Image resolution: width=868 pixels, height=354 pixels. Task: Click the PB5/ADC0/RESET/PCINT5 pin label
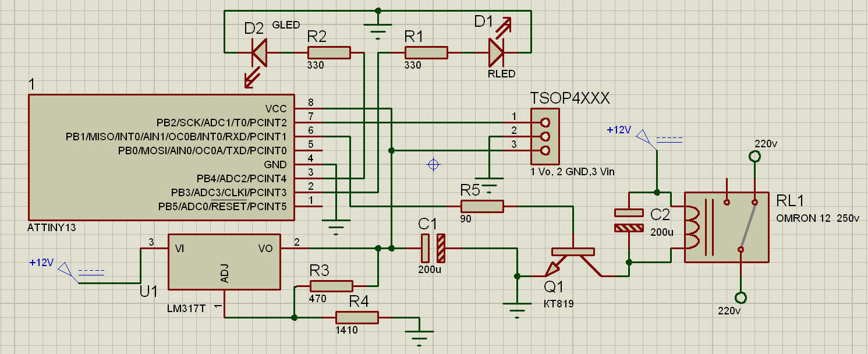pyautogui.click(x=222, y=207)
